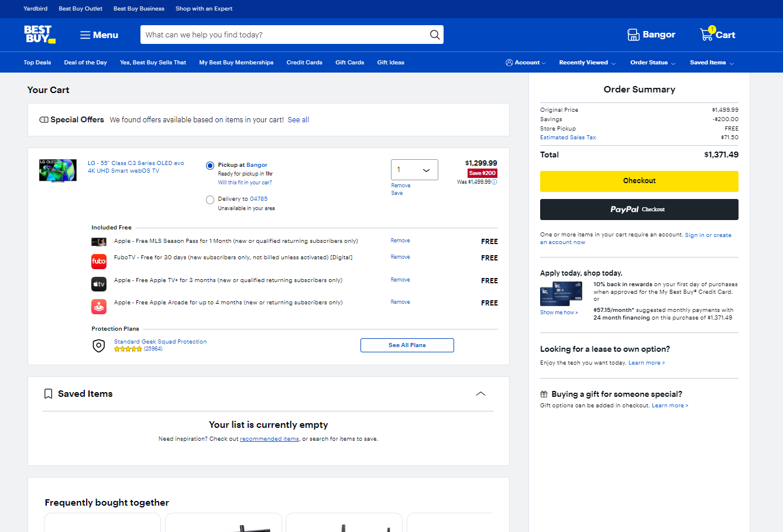Click the price info icon next to Was $1,499.99
This screenshot has height=532, width=783.
coord(494,182)
